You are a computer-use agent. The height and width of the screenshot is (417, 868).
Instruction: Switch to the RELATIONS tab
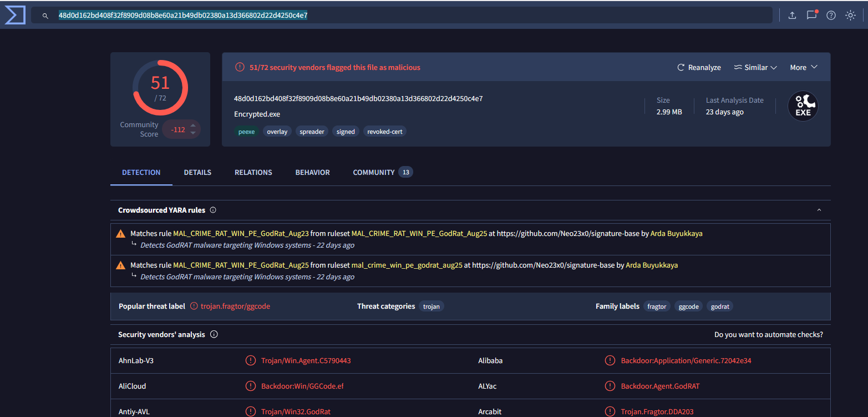coord(253,172)
